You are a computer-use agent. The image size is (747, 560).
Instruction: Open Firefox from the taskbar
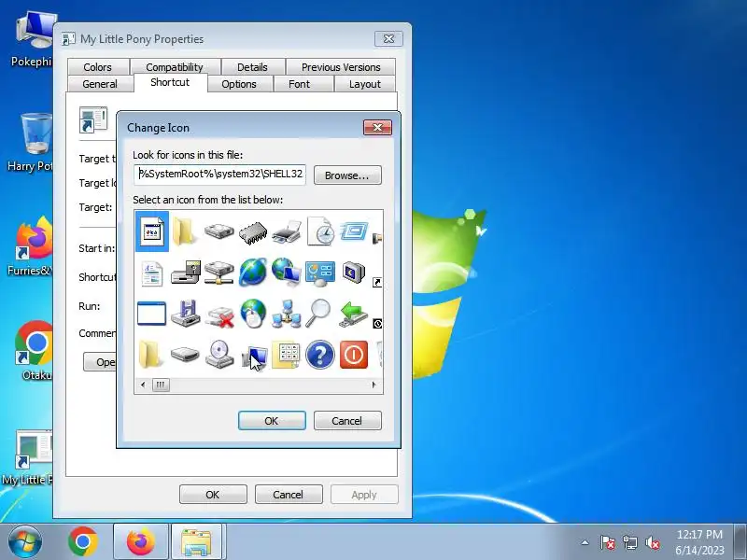[141, 542]
